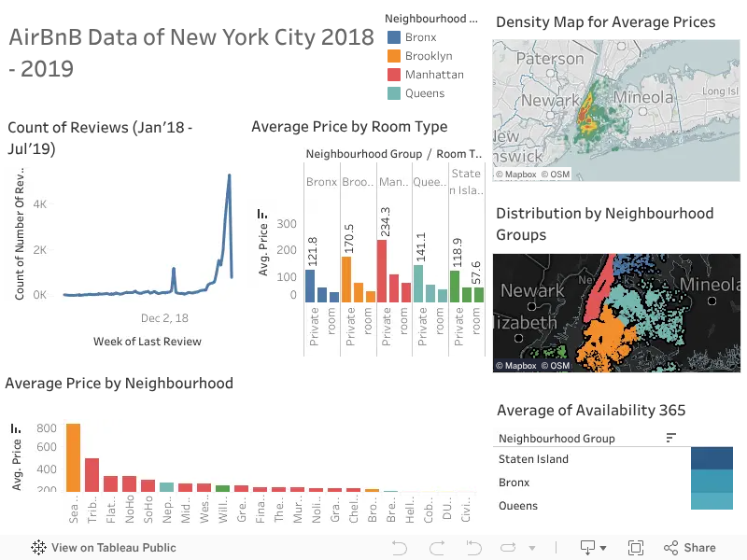The width and height of the screenshot is (747, 560).
Task: Click the Refresh/replay icon in toolbar
Action: tap(508, 548)
